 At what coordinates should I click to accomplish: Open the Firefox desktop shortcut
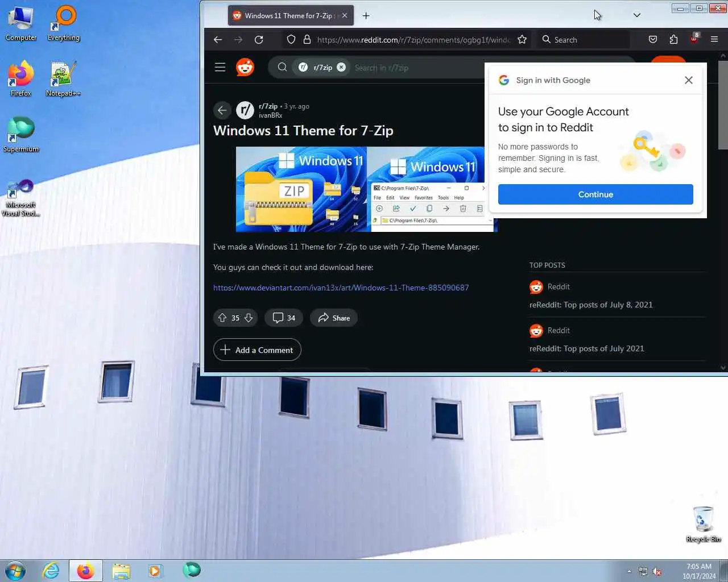point(20,78)
